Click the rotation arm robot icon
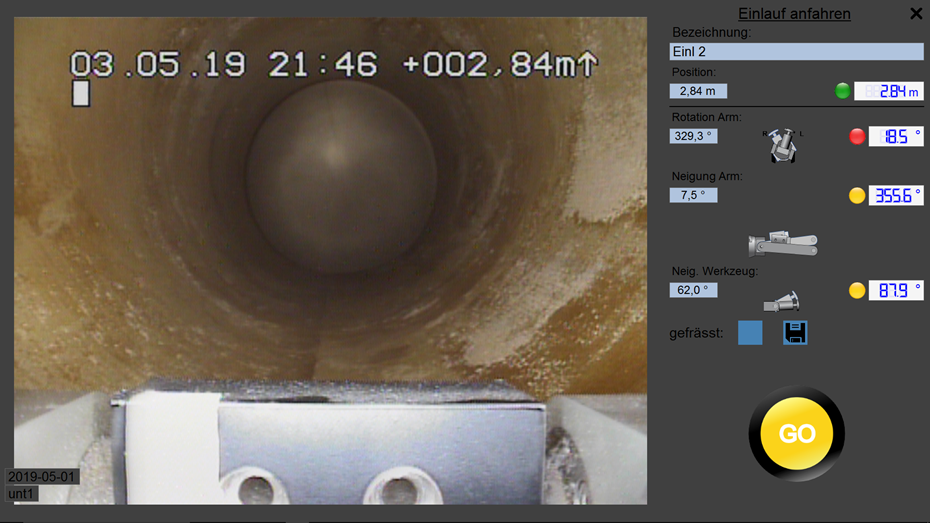This screenshot has height=523, width=930. click(x=783, y=145)
